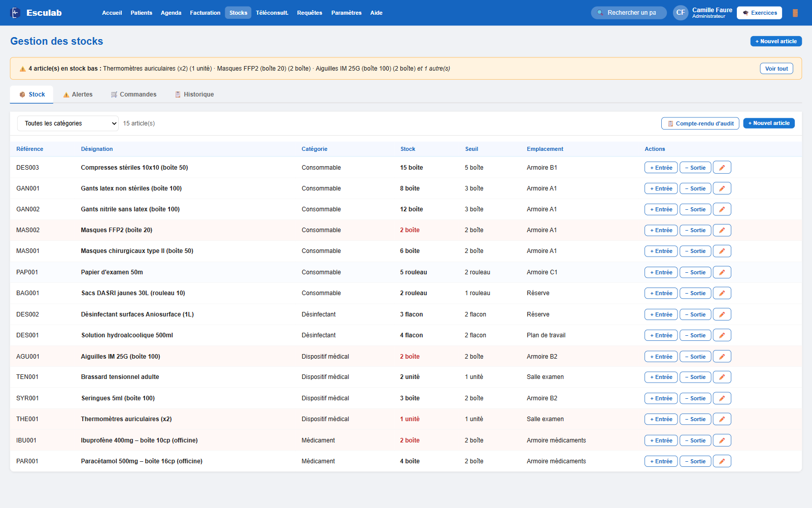
Task: Click the orange icon beside Exercices
Action: tap(795, 13)
